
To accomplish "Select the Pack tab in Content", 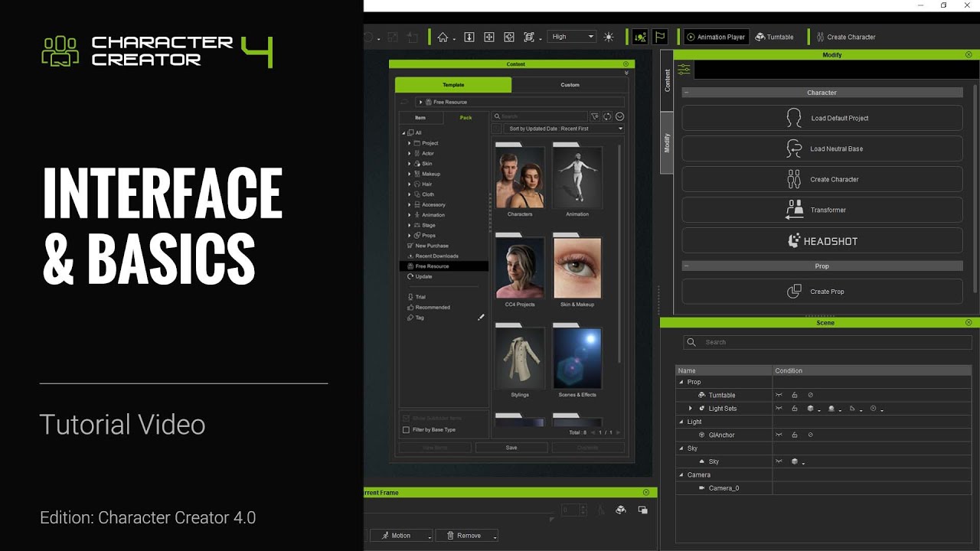I will (465, 118).
